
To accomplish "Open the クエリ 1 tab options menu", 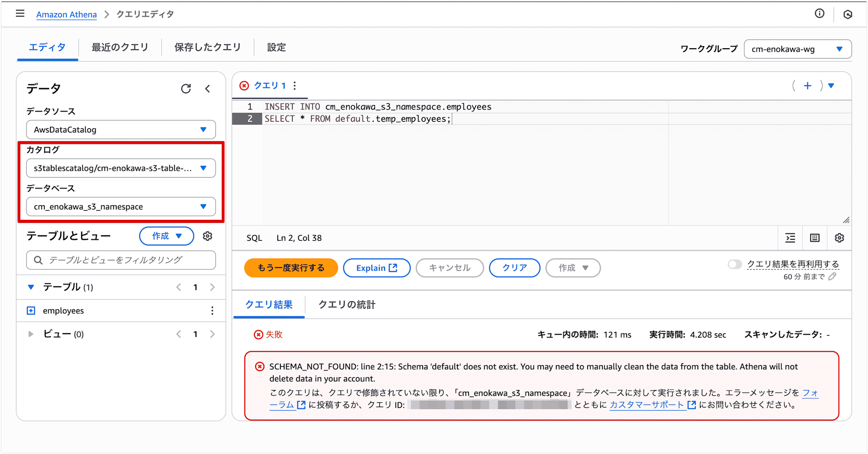I will (x=295, y=86).
